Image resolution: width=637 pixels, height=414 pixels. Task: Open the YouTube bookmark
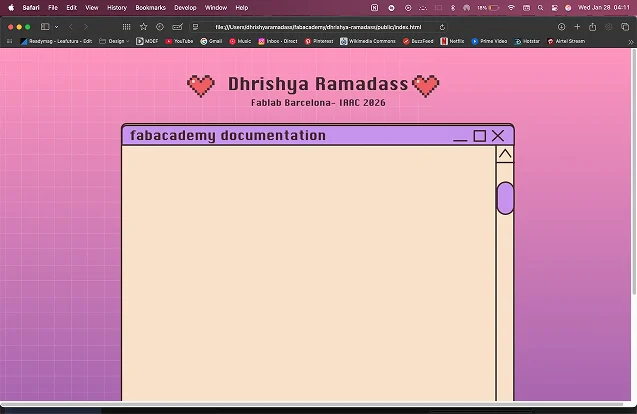tap(179, 41)
